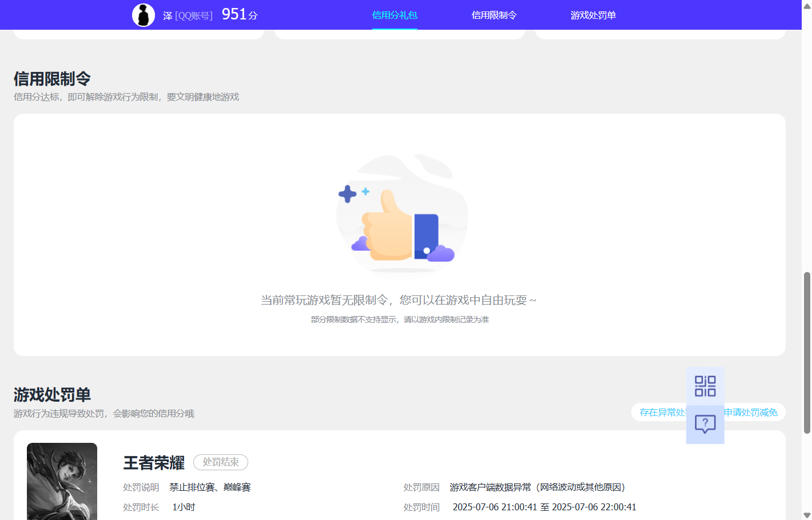
Task: Click the 处罚结束 status badge
Action: [221, 462]
